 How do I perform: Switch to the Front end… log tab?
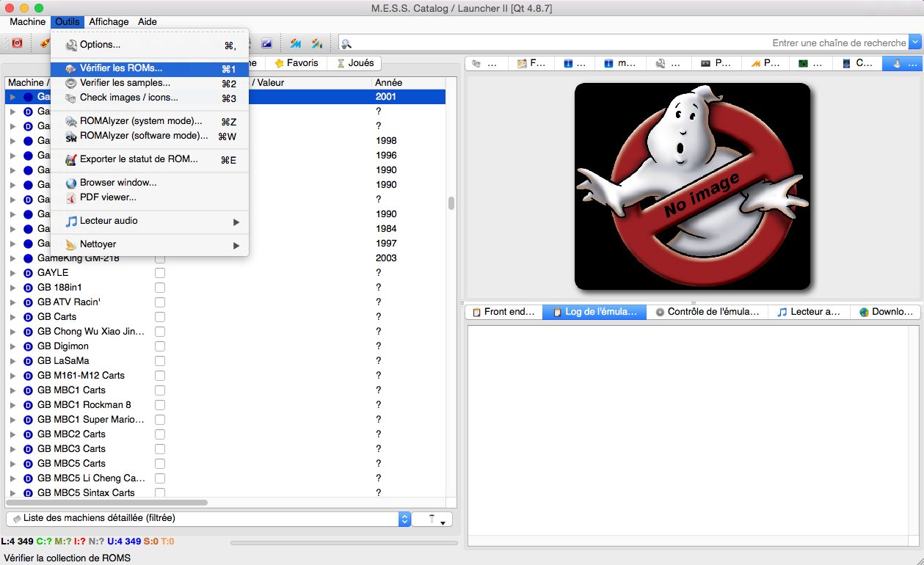503,312
